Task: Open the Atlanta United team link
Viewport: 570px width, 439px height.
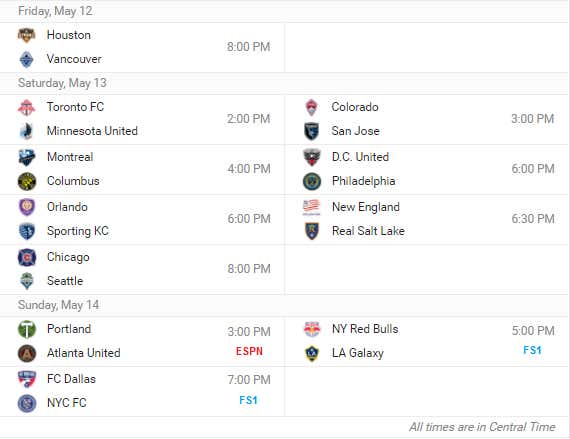Action: [84, 353]
